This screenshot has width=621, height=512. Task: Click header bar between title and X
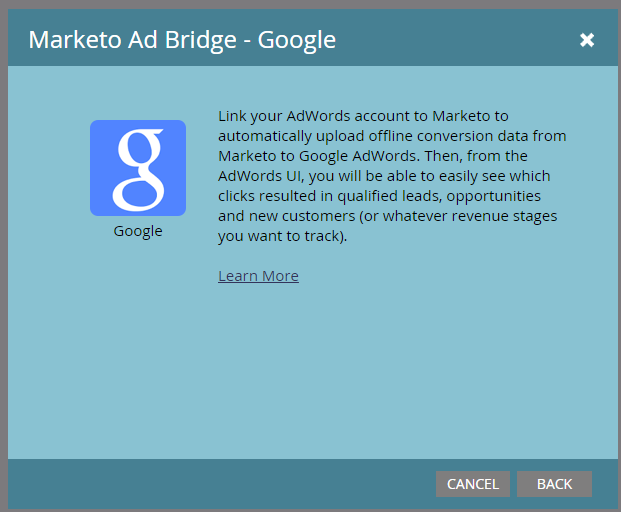[x=457, y=40]
